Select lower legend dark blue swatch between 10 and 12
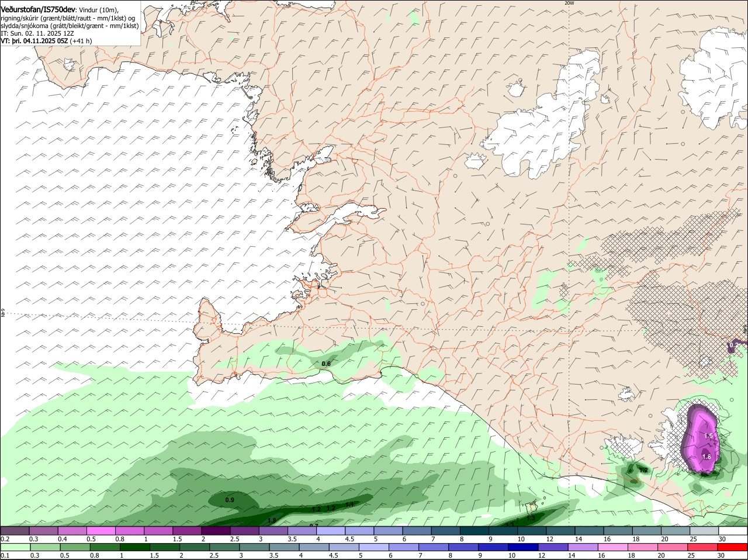This screenshot has height=560, width=748. click(523, 547)
